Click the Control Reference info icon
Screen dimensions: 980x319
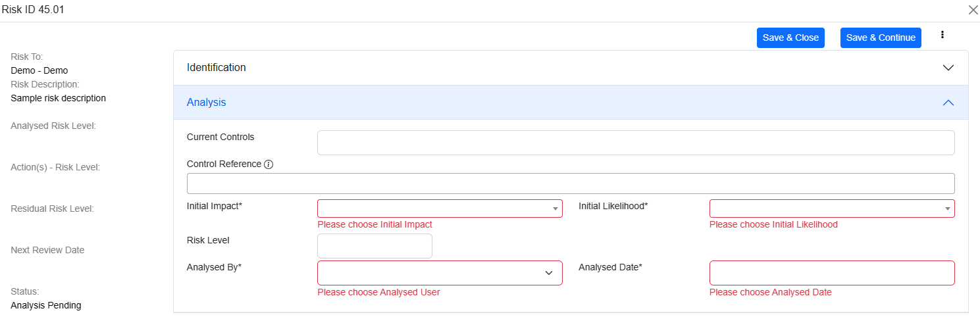click(x=269, y=164)
